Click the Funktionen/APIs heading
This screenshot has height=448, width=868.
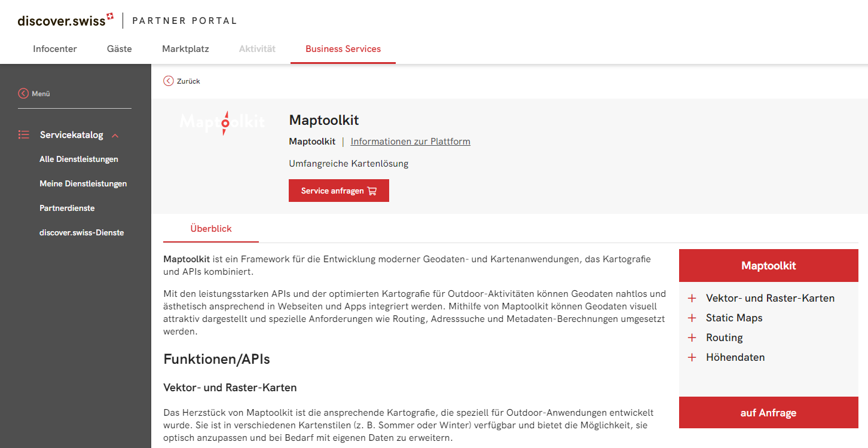tap(217, 359)
